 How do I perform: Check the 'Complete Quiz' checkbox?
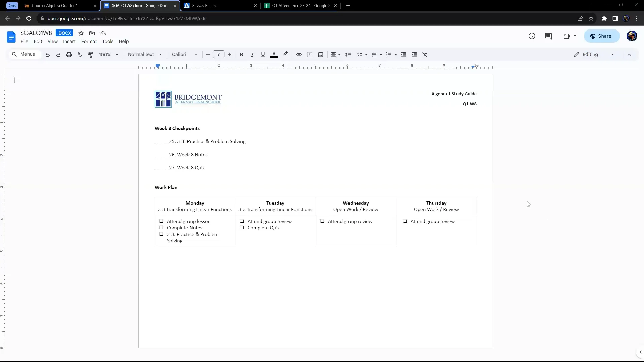(242, 228)
